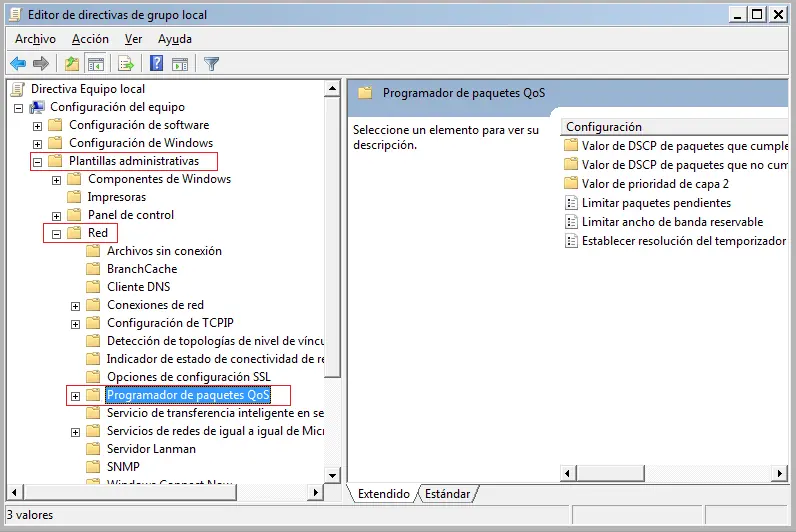796x532 pixels.
Task: Minimize the Editor de directivas window
Action: click(x=737, y=15)
